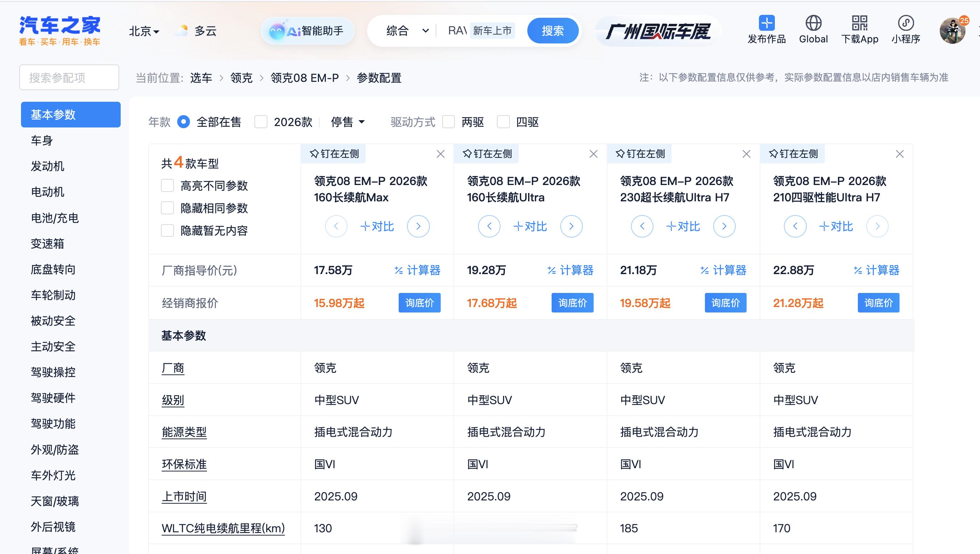Screen dimensions: 980x554
Task: Click the user profile avatar
Action: (x=952, y=31)
